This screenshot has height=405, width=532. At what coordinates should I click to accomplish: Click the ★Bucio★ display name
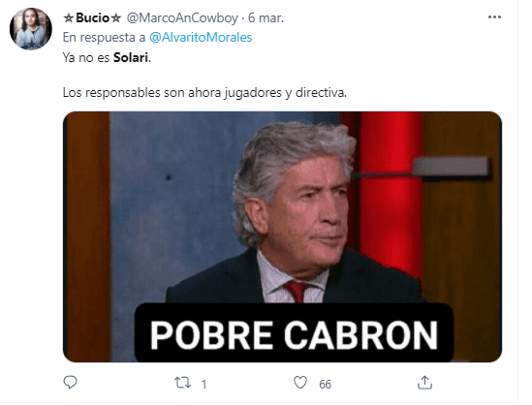(92, 17)
